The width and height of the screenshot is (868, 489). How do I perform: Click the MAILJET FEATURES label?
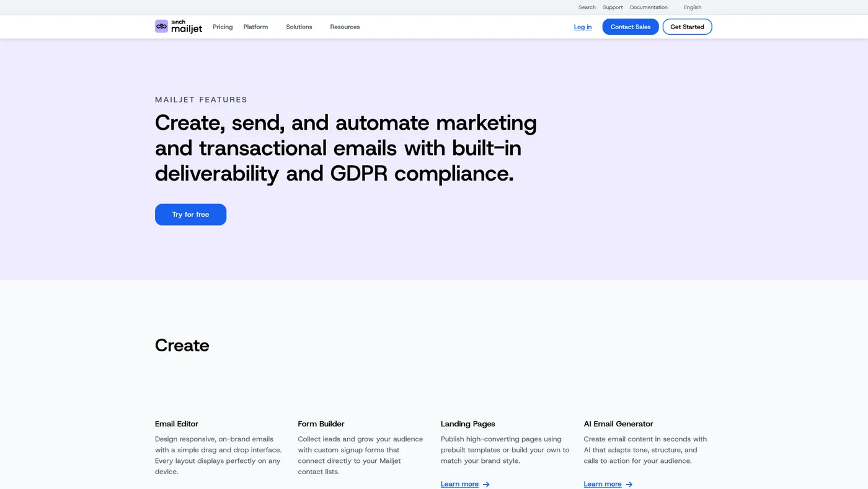(201, 99)
